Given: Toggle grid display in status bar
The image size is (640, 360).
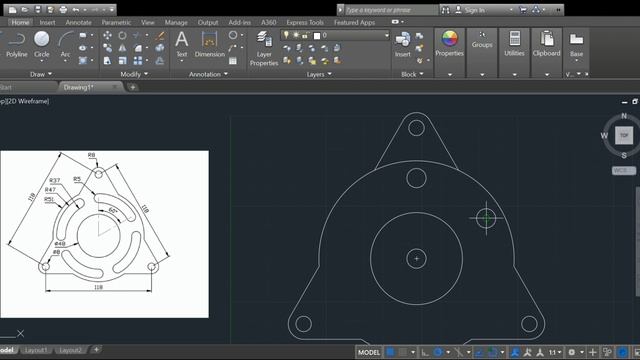Looking at the screenshot, I should 390,352.
